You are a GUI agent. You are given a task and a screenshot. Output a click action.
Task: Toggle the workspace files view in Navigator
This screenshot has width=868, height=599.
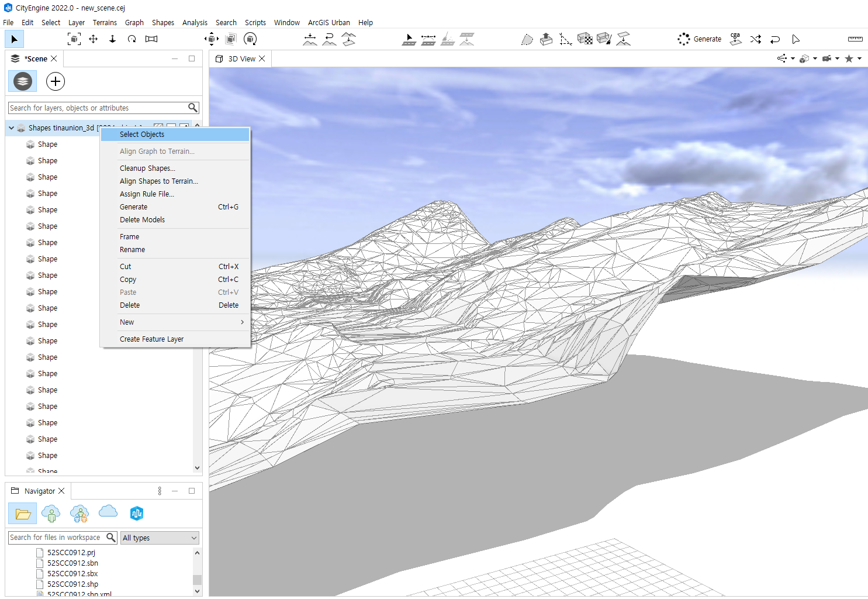(22, 513)
